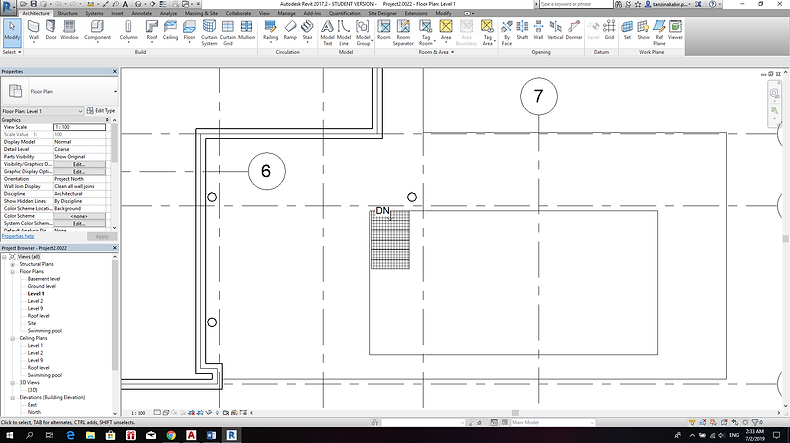Select the Stair tool
The image size is (790, 443).
(307, 30)
